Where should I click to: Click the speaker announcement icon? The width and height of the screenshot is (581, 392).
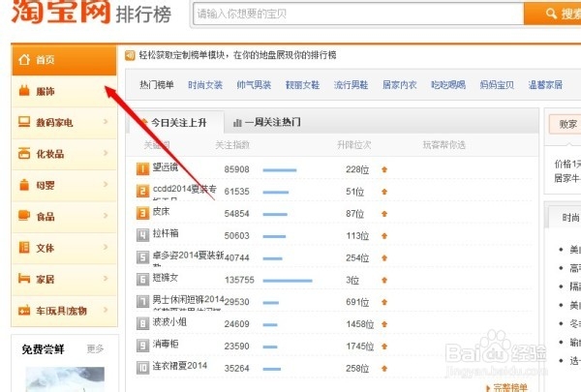[x=130, y=55]
